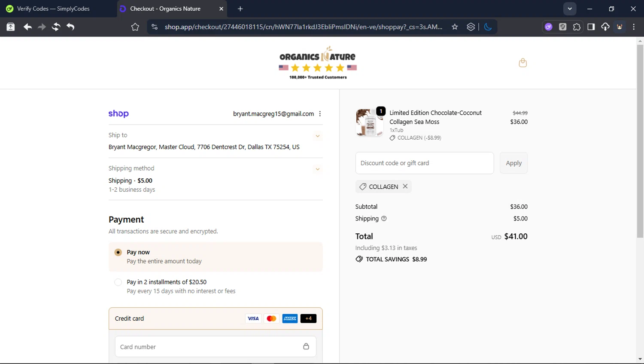Click the Apply discount button
This screenshot has width=644, height=364.
click(x=513, y=163)
